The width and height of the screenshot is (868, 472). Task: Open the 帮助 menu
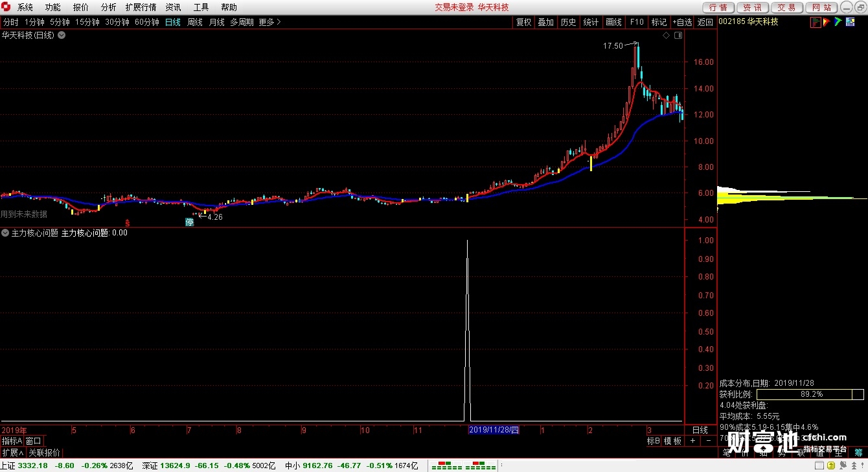229,7
